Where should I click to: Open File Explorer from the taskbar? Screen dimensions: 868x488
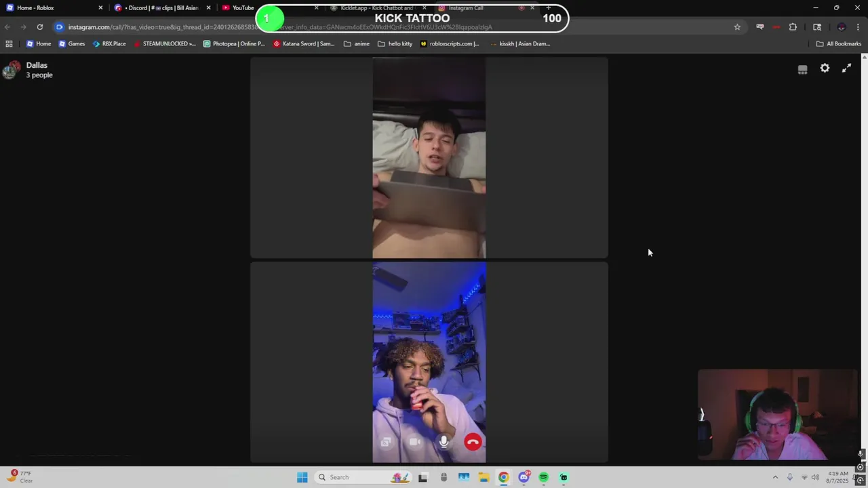[x=484, y=477]
